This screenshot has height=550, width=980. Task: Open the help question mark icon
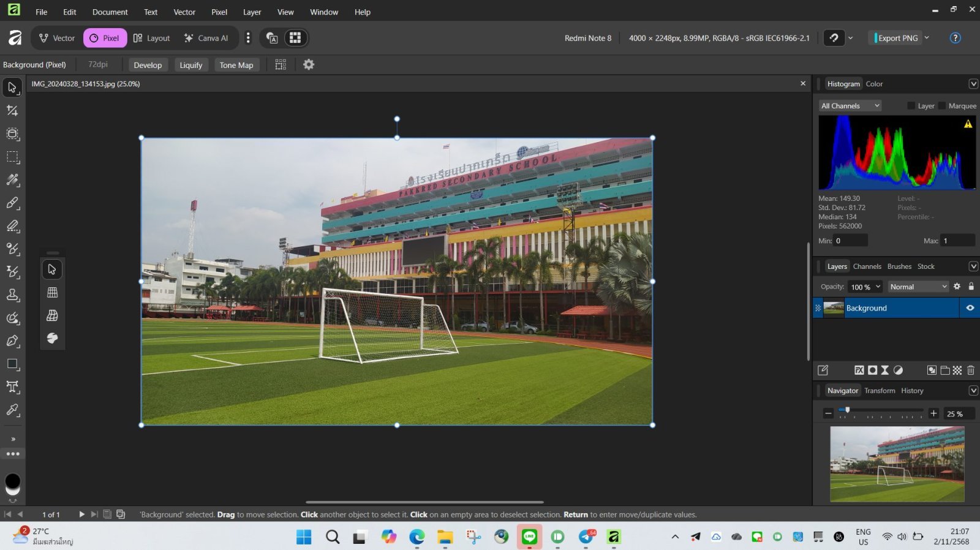(955, 38)
